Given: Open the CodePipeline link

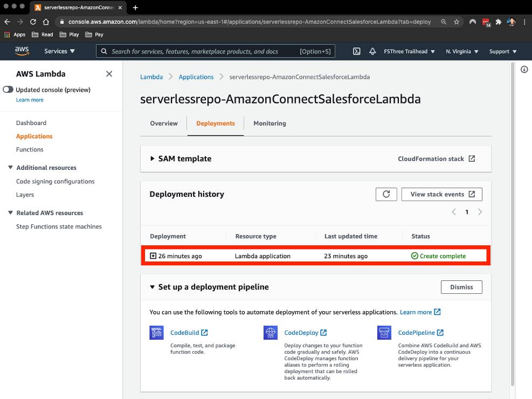Looking at the screenshot, I should point(421,333).
